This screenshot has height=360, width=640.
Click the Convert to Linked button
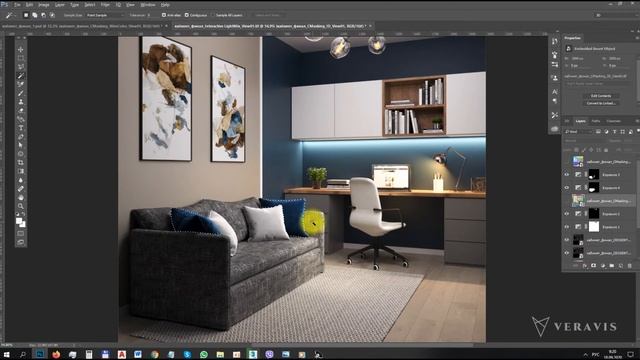pos(601,103)
